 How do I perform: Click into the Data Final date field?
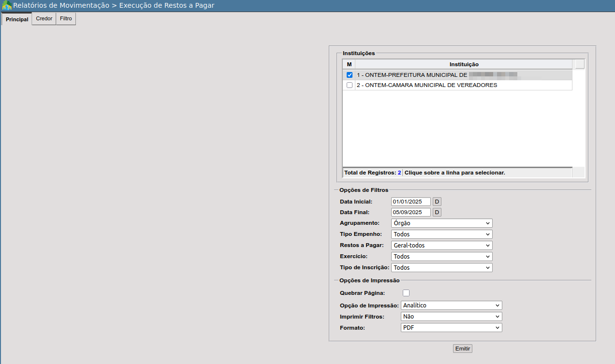(410, 212)
